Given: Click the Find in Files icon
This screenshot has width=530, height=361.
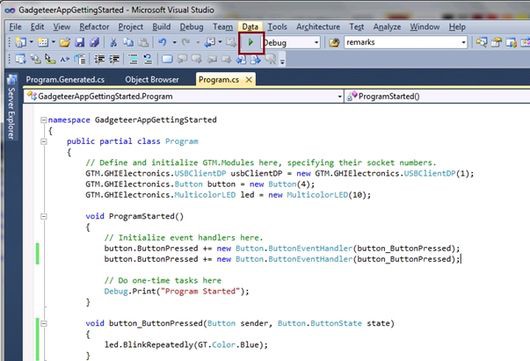Looking at the screenshot, I should click(334, 43).
